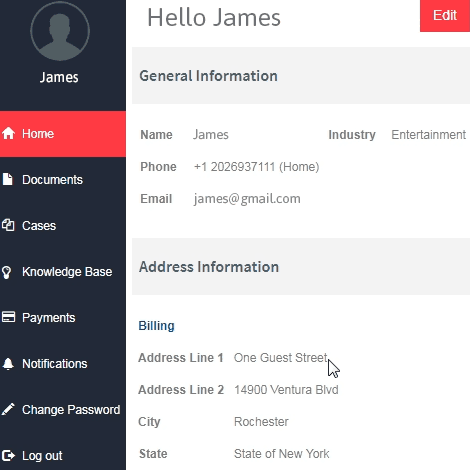Open the Home menu item
The image size is (470, 470).
63,134
